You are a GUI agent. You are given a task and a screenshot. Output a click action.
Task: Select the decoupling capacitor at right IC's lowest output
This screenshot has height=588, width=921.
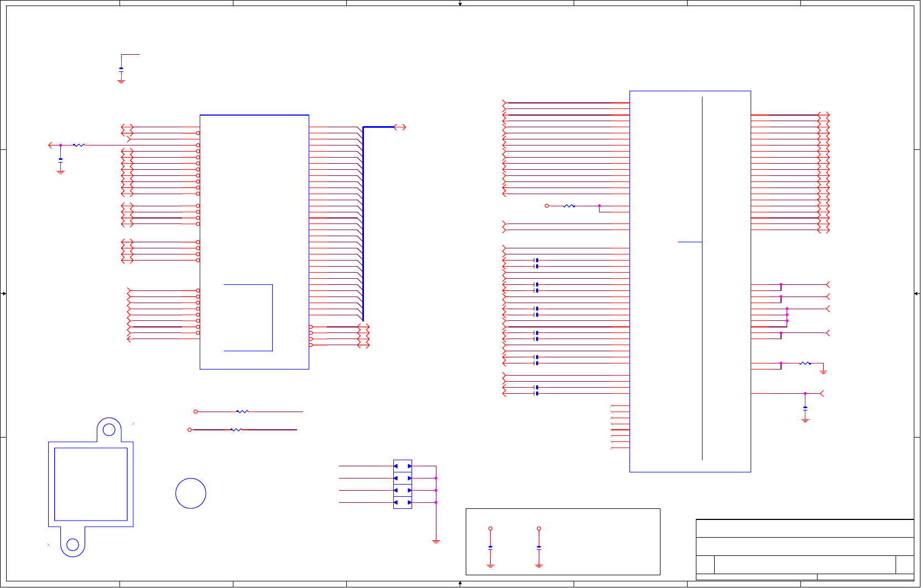(805, 408)
